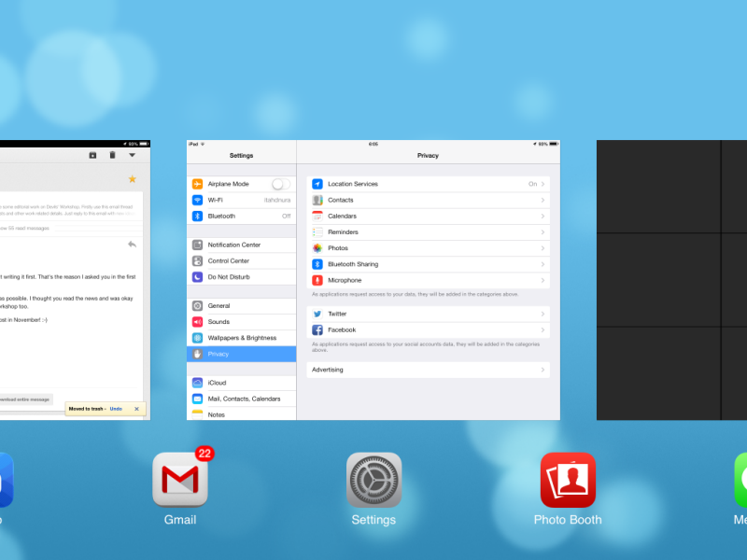Tap the Contacts icon in Privacy list
The width and height of the screenshot is (747, 560).
point(317,200)
